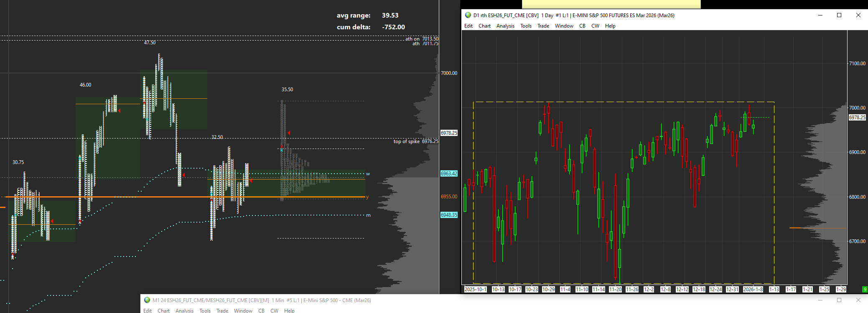868x313 pixels.
Task: Click the 47.50 range label above profile
Action: coord(150,43)
